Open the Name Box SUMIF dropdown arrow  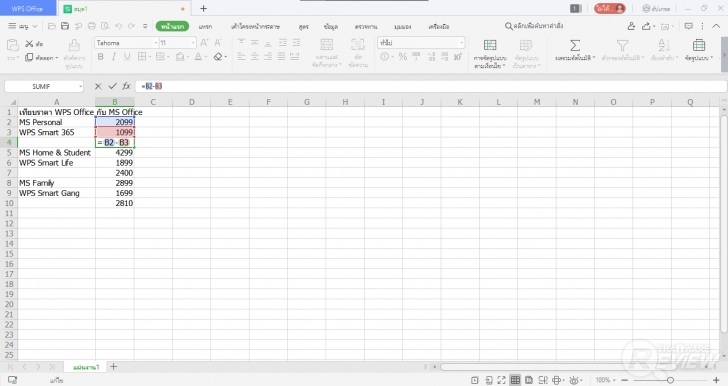click(x=80, y=86)
